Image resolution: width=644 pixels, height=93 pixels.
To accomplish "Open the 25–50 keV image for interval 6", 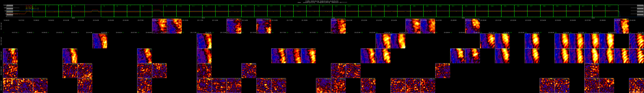I will [85, 71].
